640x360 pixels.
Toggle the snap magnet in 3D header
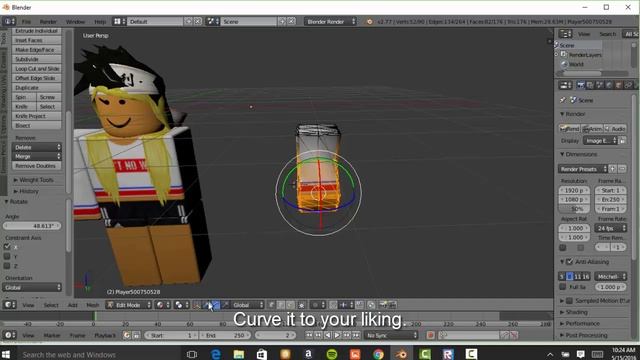coord(333,305)
